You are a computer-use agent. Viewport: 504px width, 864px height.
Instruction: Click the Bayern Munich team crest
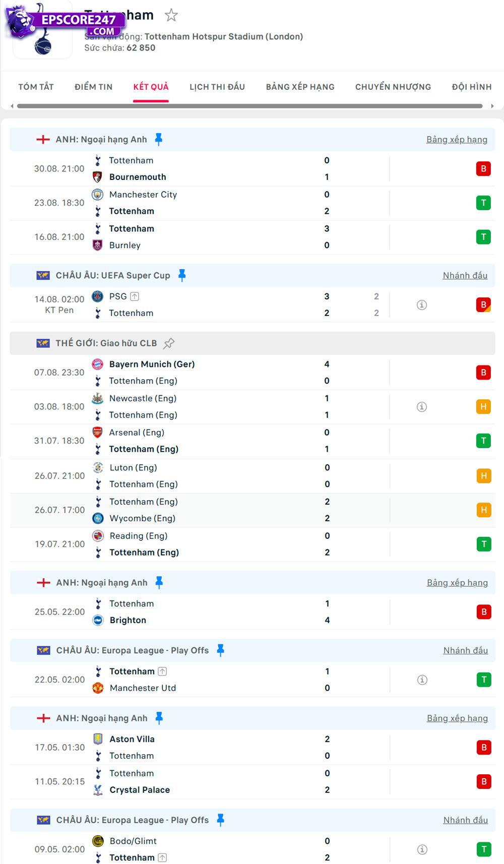coord(97,364)
